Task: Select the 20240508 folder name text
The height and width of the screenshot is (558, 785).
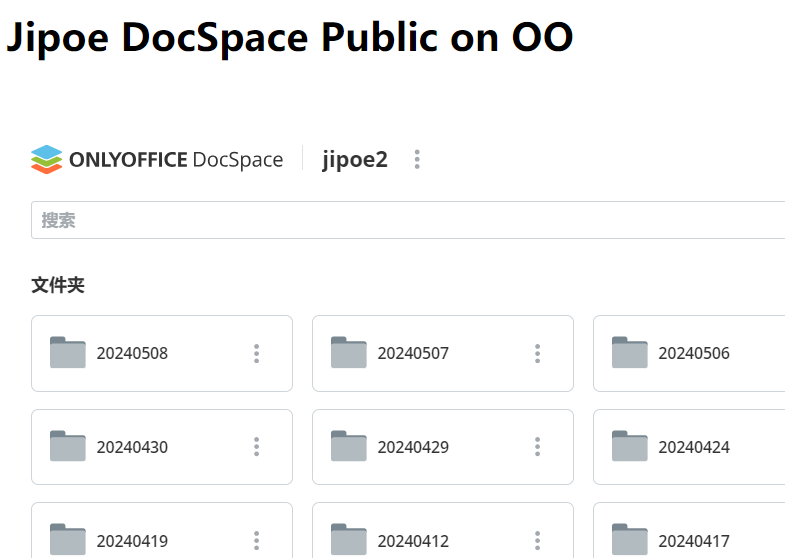Action: (x=132, y=353)
